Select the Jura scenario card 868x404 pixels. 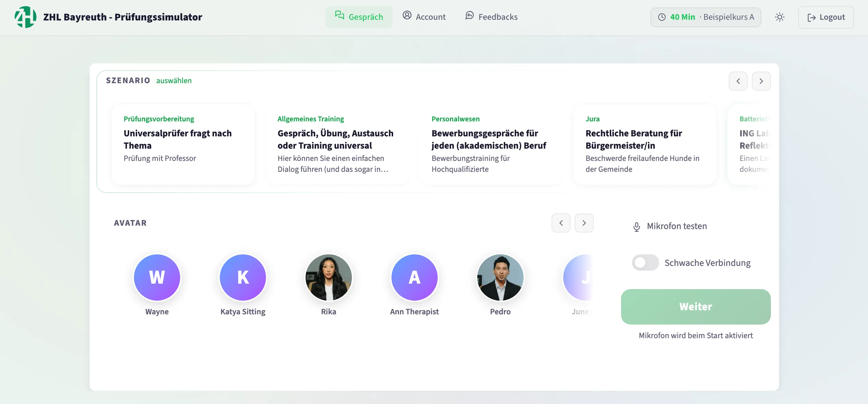click(645, 145)
